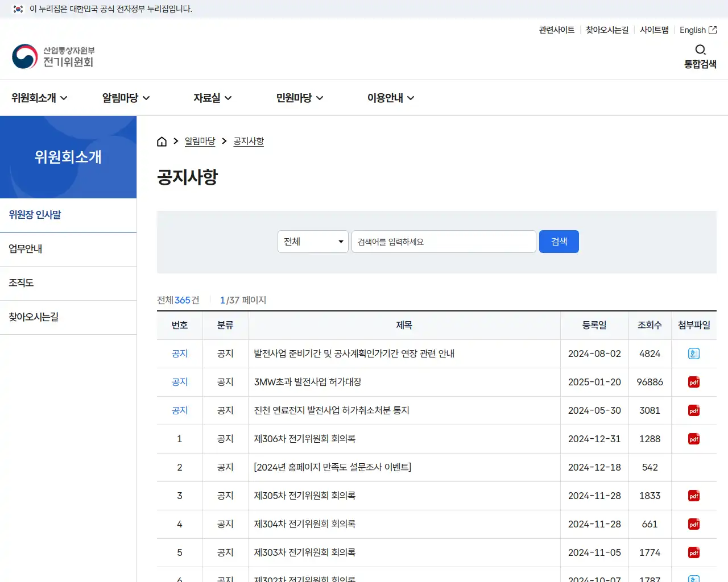Click the 등록일 column header
The height and width of the screenshot is (582, 728).
tap(594, 325)
